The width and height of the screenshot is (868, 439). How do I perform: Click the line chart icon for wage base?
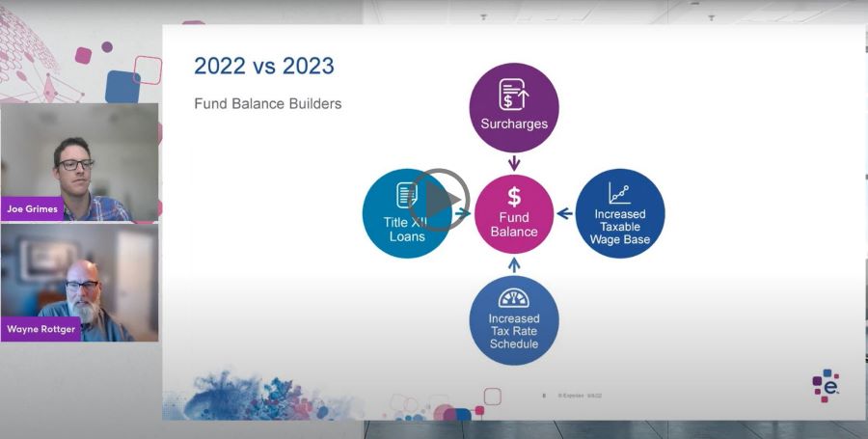pyautogui.click(x=619, y=192)
